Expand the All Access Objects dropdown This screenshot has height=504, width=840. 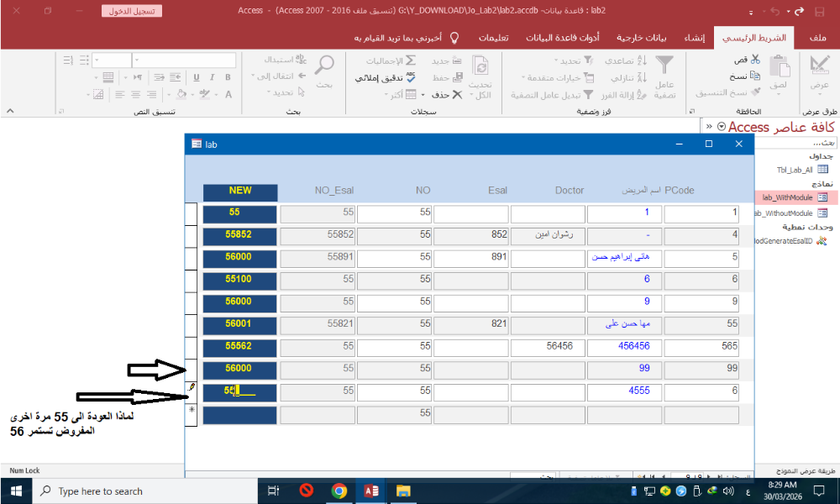[722, 127]
